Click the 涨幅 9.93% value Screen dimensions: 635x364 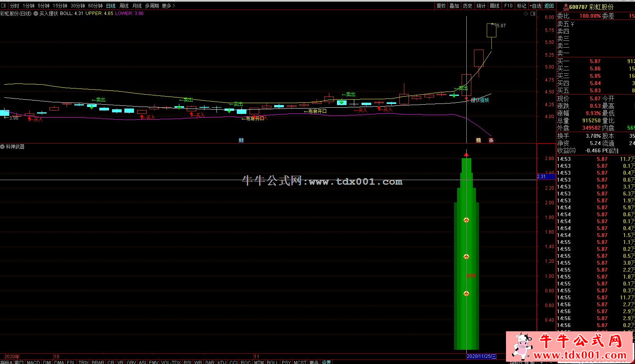tap(593, 113)
